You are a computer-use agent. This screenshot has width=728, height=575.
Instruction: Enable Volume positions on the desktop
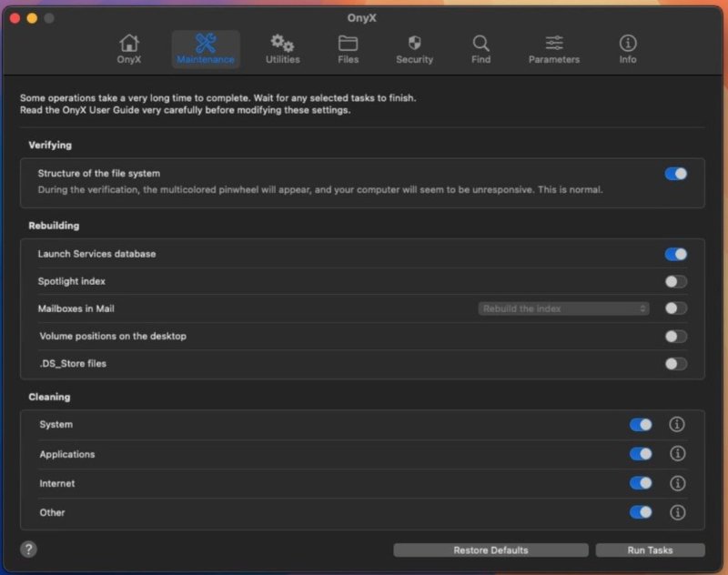(675, 336)
